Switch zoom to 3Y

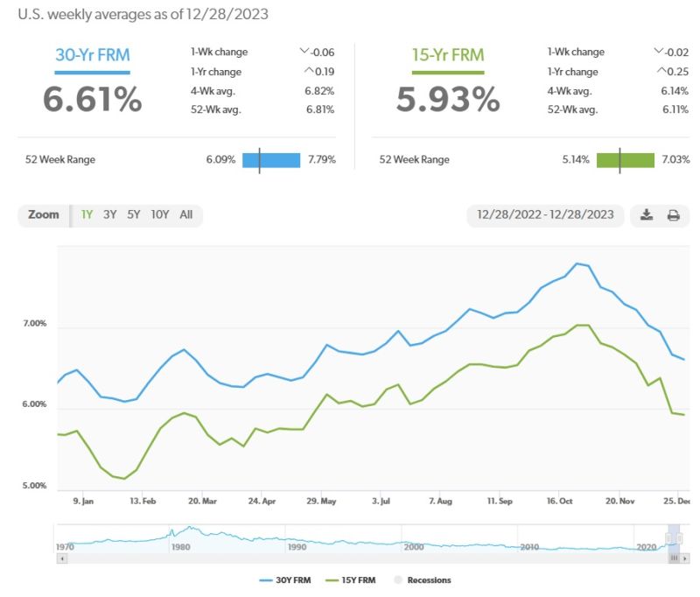109,214
